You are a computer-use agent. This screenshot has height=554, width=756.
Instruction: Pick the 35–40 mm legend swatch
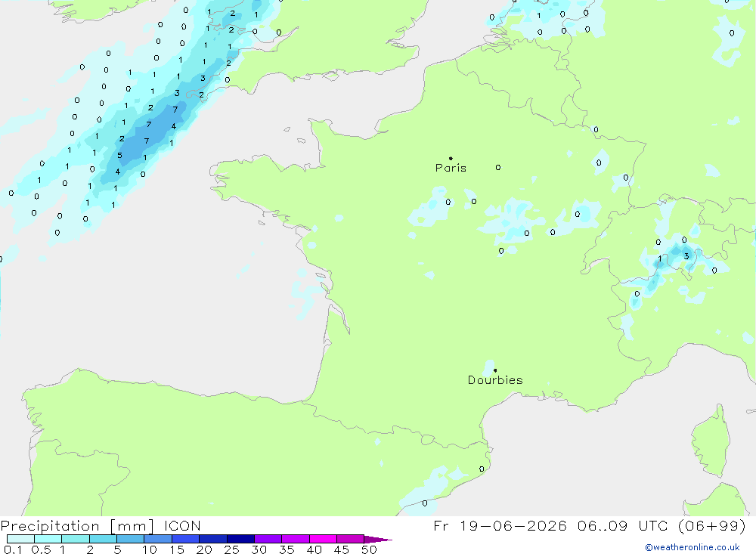[x=296, y=539]
